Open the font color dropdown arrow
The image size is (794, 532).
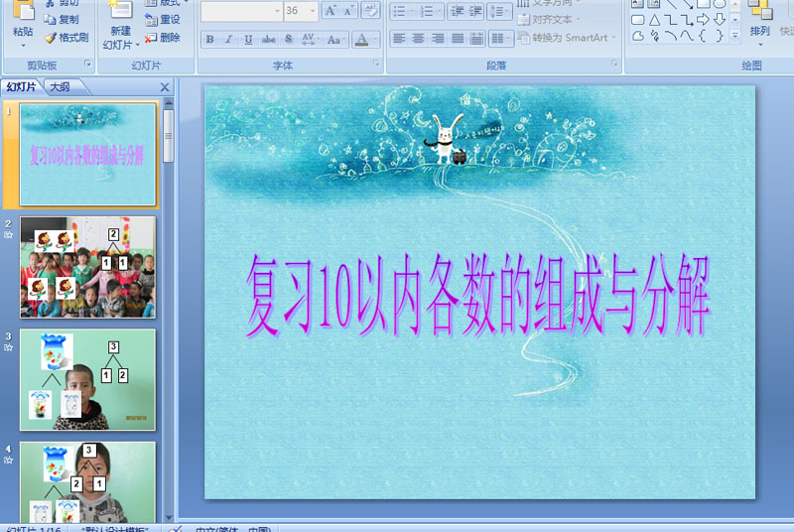(375, 40)
